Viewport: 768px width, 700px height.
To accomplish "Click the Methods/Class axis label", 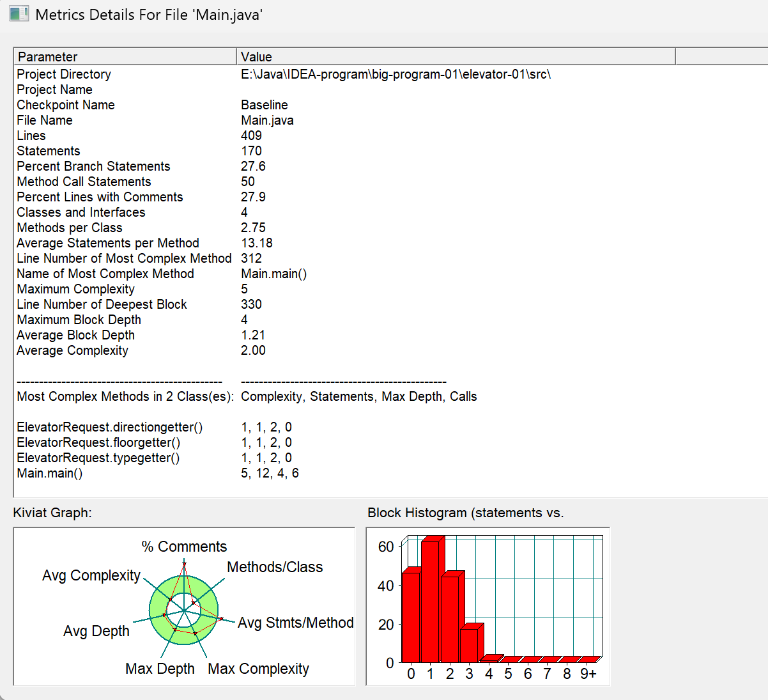I will coord(275,567).
